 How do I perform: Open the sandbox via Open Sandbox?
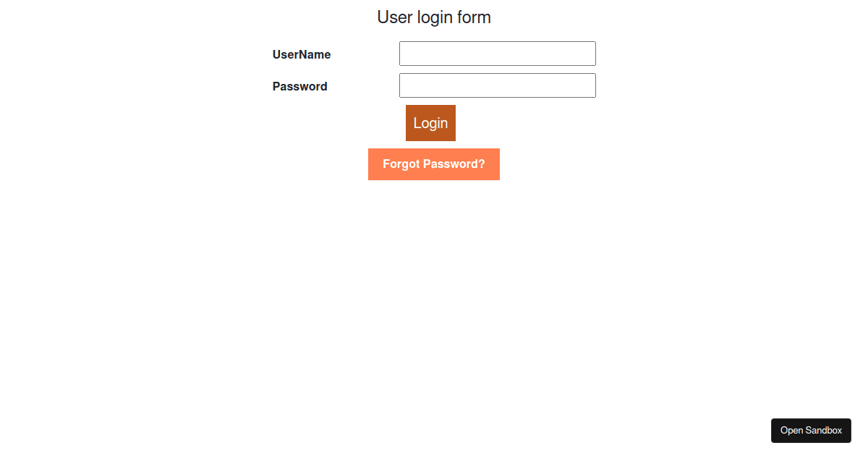(x=811, y=431)
